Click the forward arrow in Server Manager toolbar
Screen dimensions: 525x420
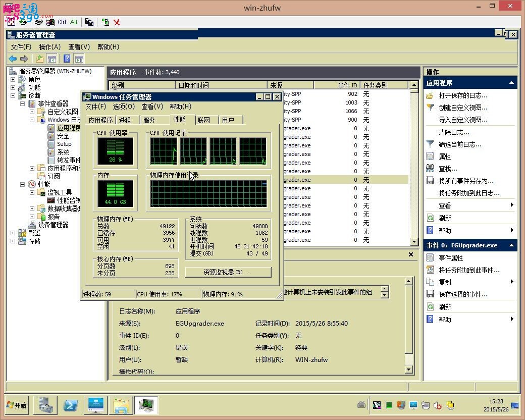tap(24, 59)
